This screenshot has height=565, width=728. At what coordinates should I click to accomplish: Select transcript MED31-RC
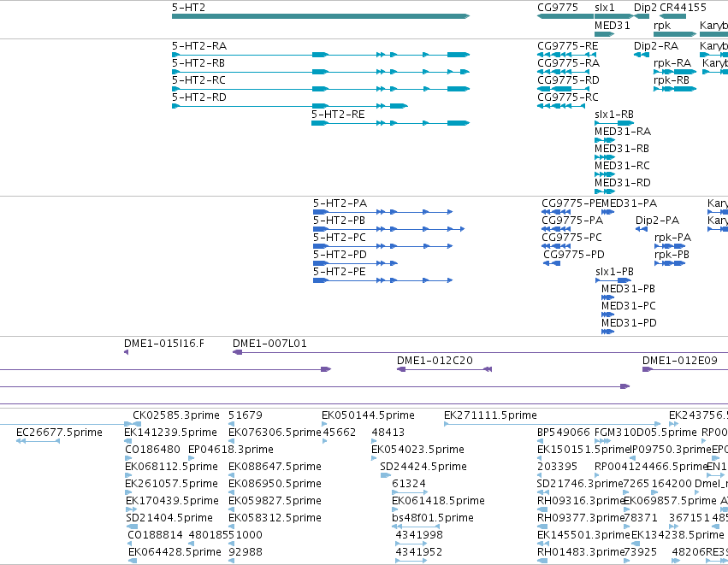point(605,174)
